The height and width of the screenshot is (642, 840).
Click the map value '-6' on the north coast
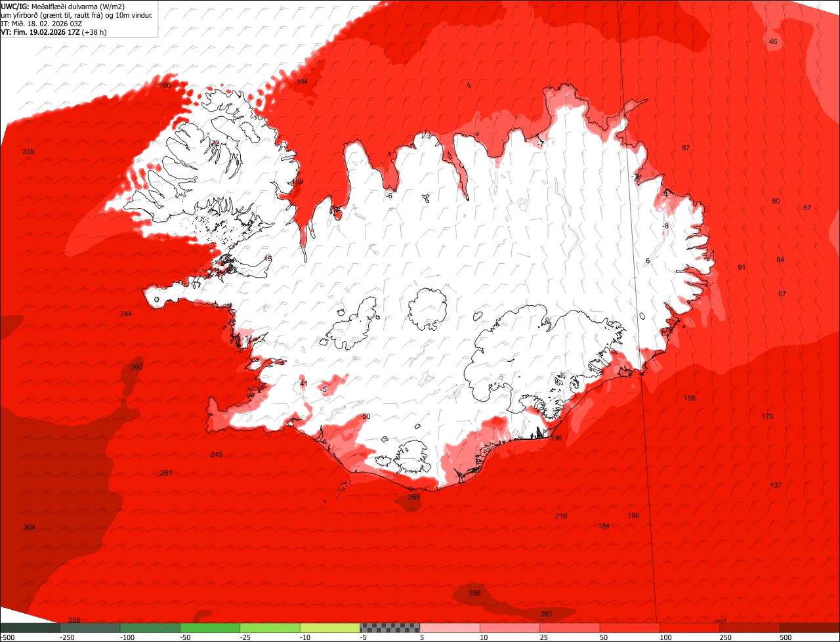click(x=389, y=196)
